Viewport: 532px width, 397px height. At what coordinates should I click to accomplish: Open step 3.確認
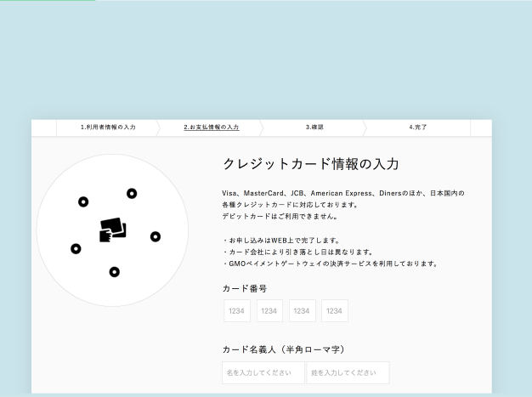click(x=314, y=128)
